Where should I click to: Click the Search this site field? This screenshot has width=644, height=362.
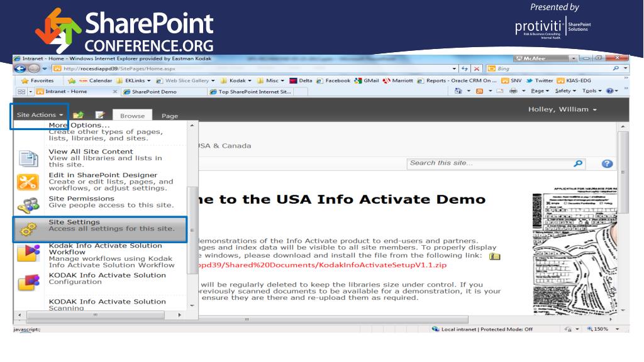point(490,163)
